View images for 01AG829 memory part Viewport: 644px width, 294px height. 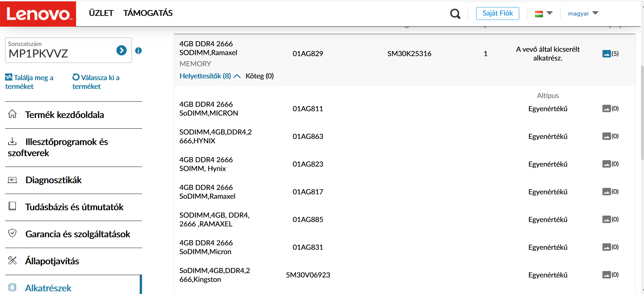pyautogui.click(x=610, y=54)
